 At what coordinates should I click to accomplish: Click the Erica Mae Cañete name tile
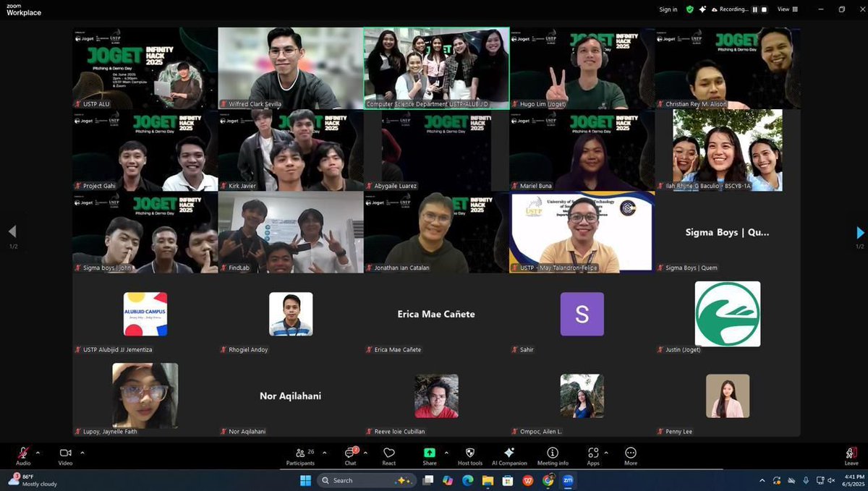point(436,314)
